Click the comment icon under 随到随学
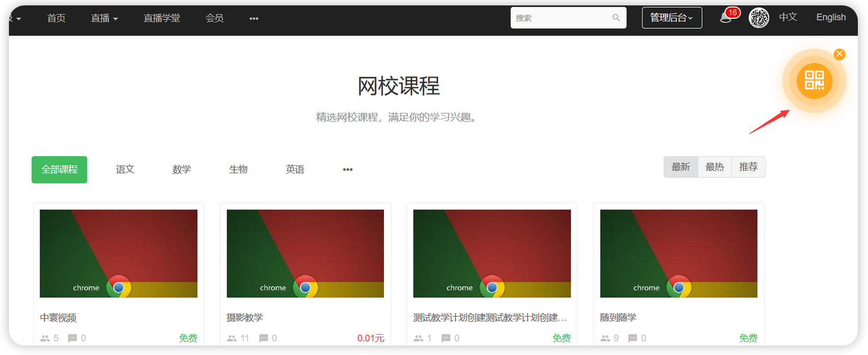Viewport: 868px width, 355px height. pyautogui.click(x=633, y=338)
